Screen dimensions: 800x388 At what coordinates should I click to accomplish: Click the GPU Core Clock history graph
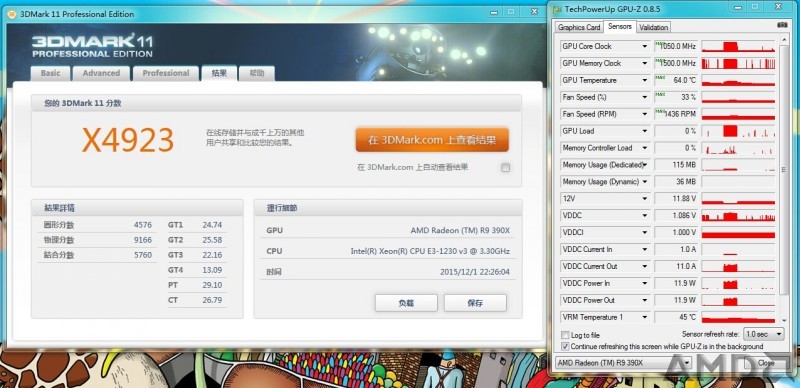point(738,46)
